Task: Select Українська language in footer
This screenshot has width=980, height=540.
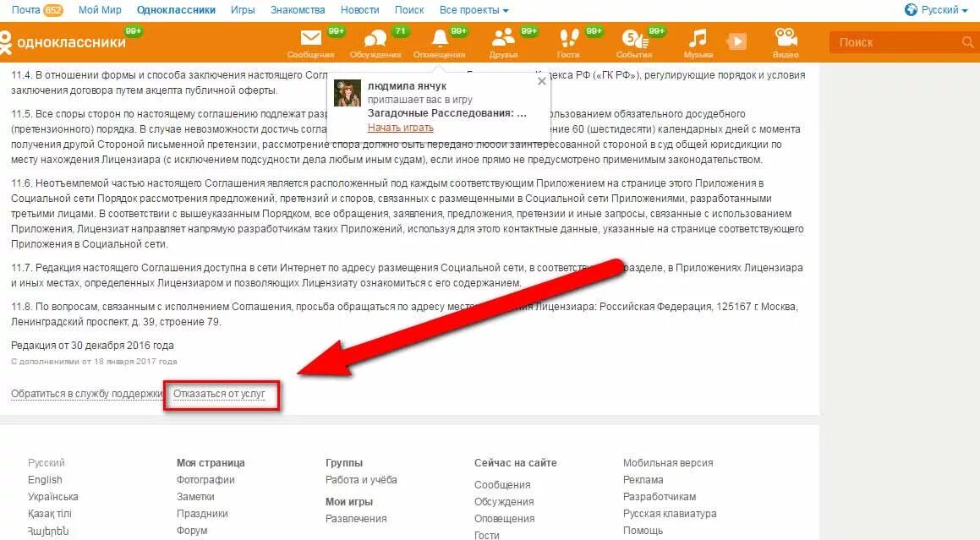Action: [x=53, y=497]
